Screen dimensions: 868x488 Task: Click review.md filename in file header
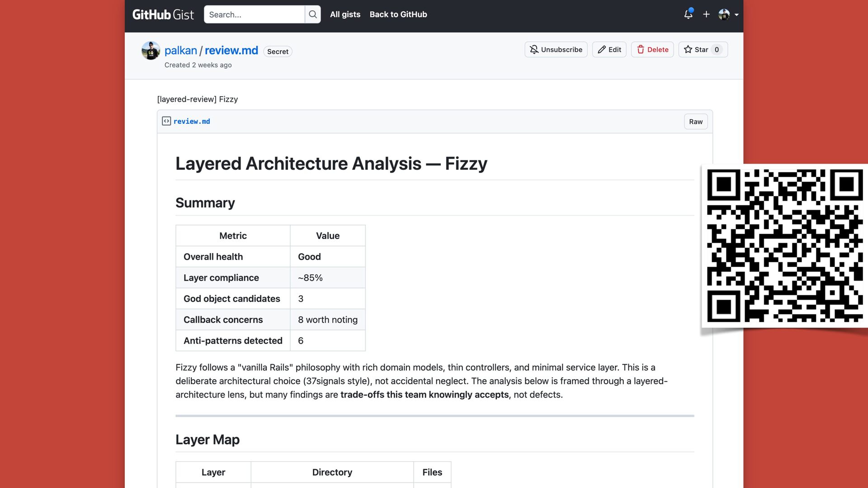(192, 121)
